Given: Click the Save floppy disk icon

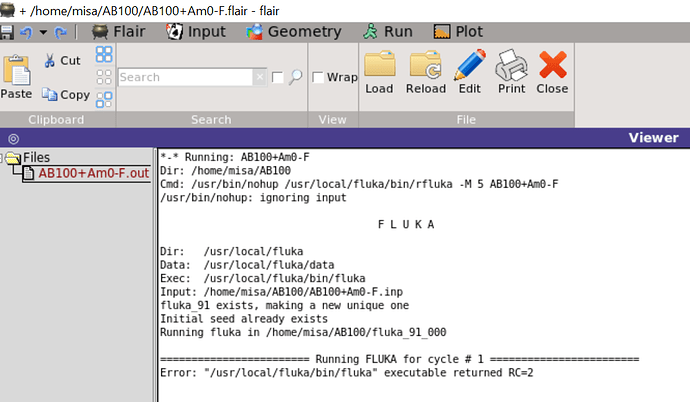Looking at the screenshot, I should 6,32.
